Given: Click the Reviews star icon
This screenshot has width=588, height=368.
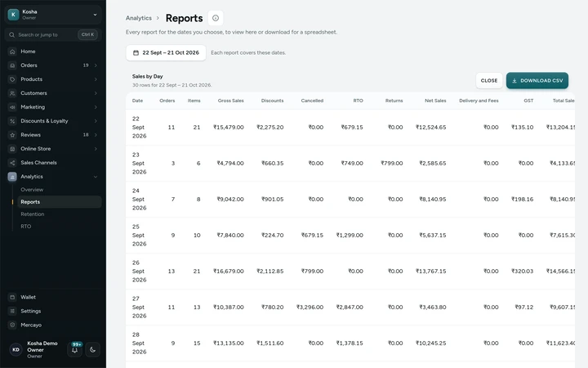Looking at the screenshot, I should [x=12, y=135].
